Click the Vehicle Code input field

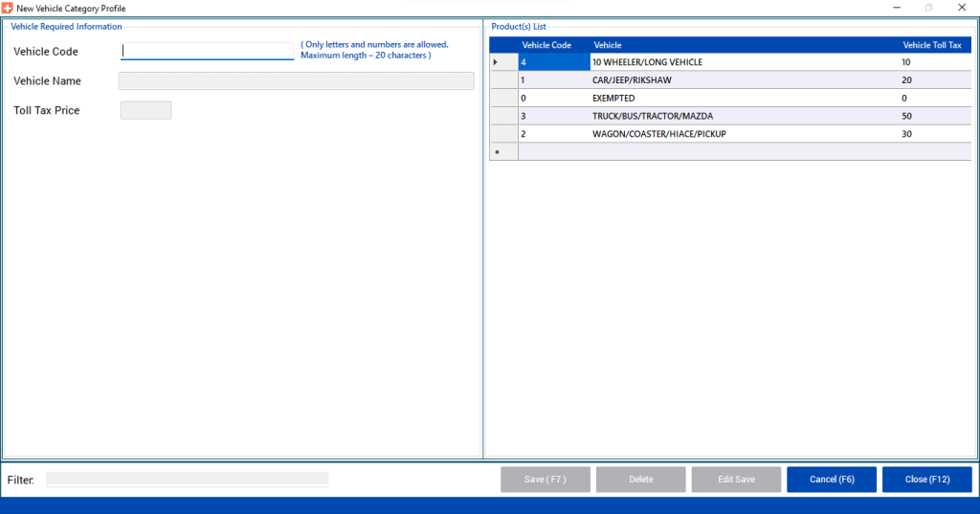pyautogui.click(x=207, y=52)
